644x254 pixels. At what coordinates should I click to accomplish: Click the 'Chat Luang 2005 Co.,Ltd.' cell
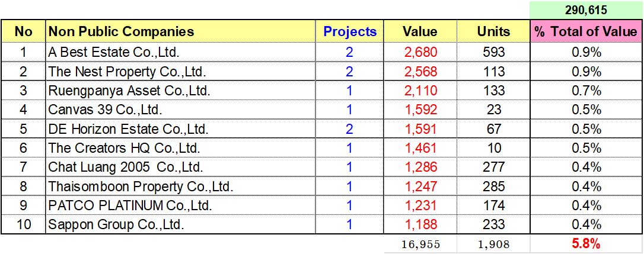click(126, 168)
